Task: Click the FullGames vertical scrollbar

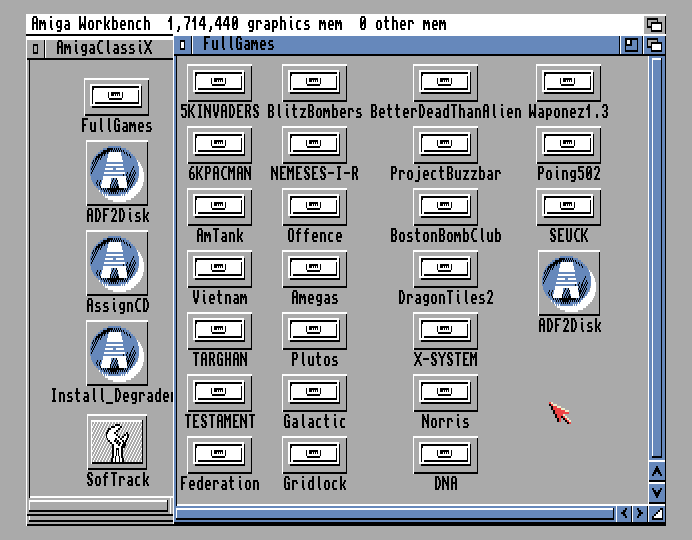Action: 657,259
